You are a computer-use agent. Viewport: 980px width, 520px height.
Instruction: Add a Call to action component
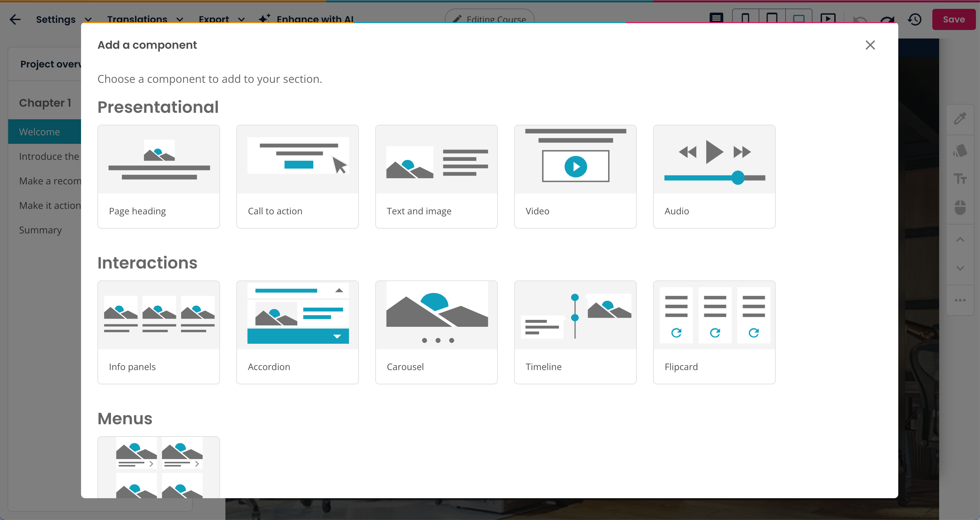298,177
